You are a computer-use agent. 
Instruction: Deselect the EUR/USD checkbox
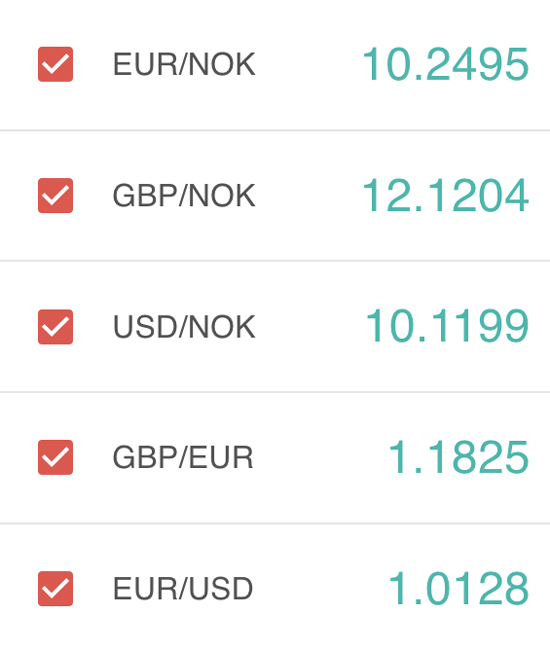(x=56, y=589)
